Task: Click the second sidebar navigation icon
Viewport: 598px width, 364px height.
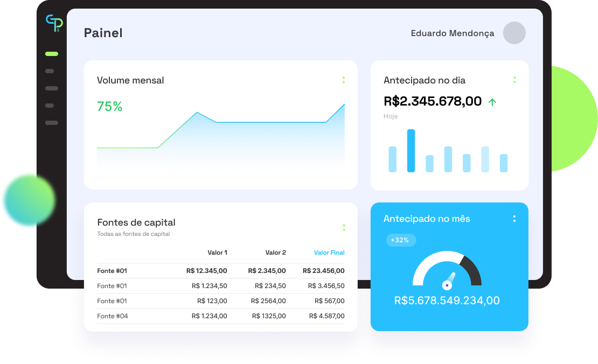Action: (51, 71)
